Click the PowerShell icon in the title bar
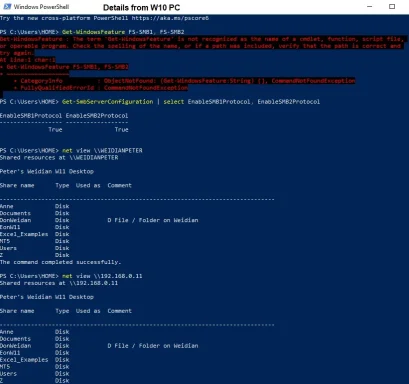Image resolution: width=409 pixels, height=384 pixels. click(7, 7)
